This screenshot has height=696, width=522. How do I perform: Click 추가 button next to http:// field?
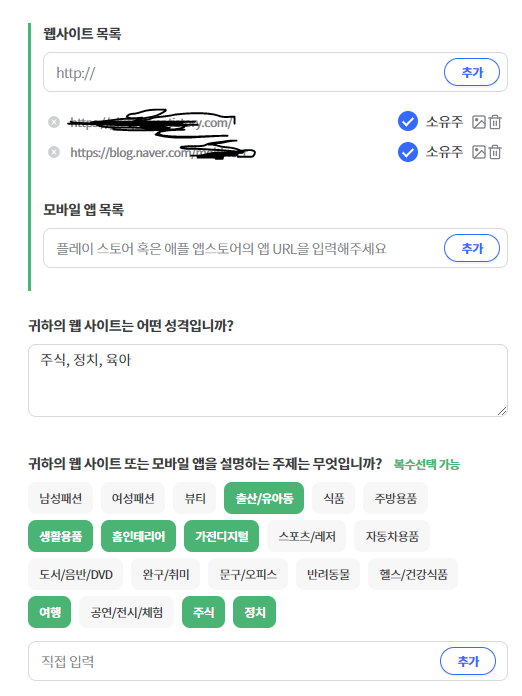(472, 72)
